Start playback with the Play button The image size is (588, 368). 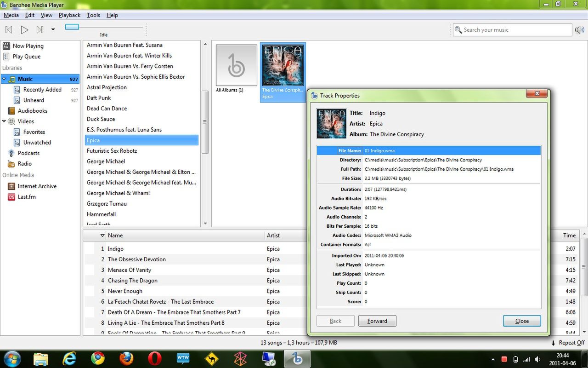(x=24, y=29)
